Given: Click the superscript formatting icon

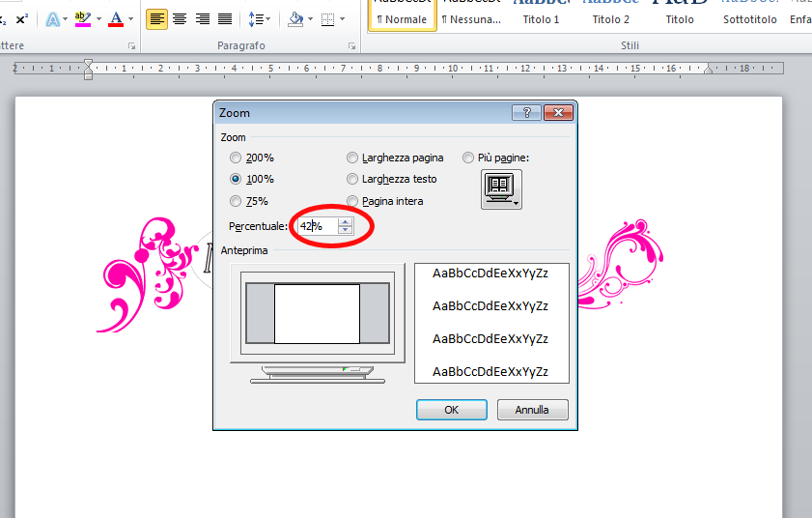Looking at the screenshot, I should [x=21, y=18].
